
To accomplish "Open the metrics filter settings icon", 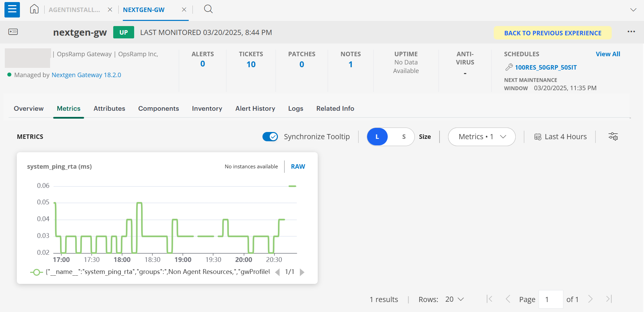I will pos(613,136).
